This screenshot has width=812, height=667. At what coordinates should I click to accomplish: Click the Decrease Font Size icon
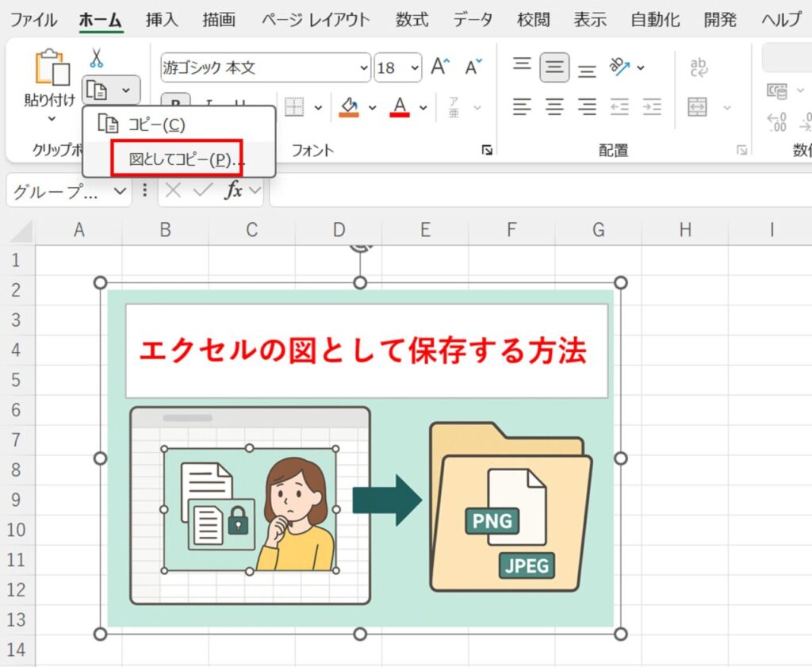point(472,67)
